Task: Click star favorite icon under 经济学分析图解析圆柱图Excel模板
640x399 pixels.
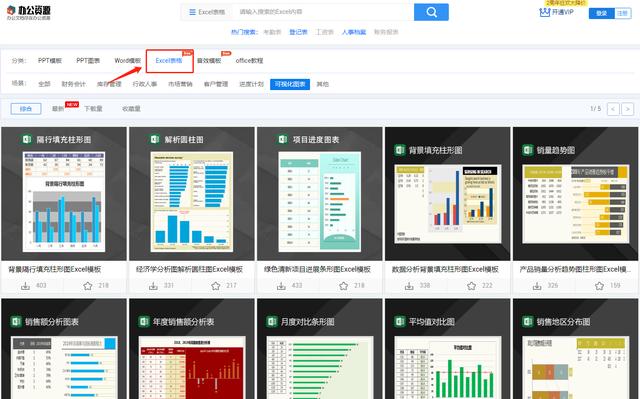Action: [x=216, y=286]
